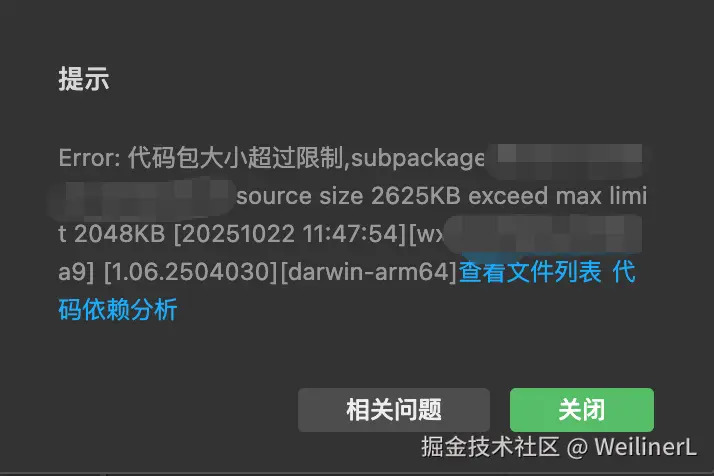The image size is (714, 476).
Task: Click the timestamp [20251022 11:47:54]
Action: pyautogui.click(x=290, y=234)
